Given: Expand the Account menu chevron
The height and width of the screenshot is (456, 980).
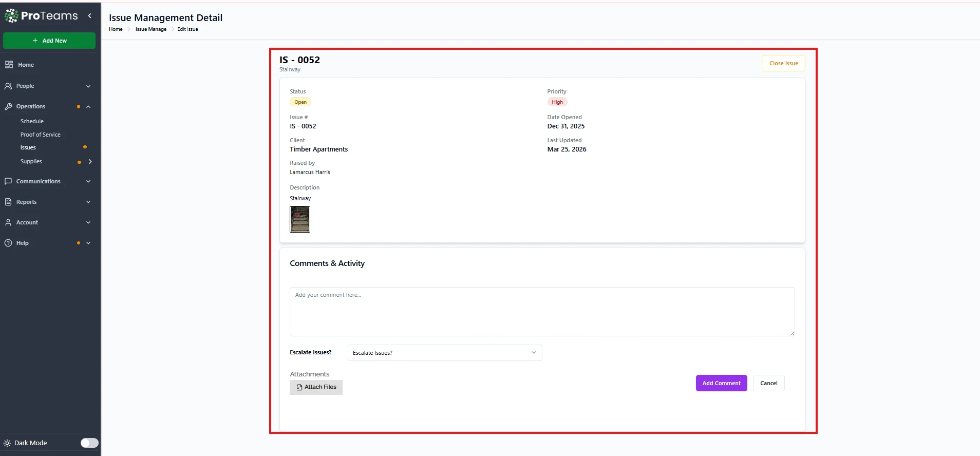Looking at the screenshot, I should pos(88,222).
